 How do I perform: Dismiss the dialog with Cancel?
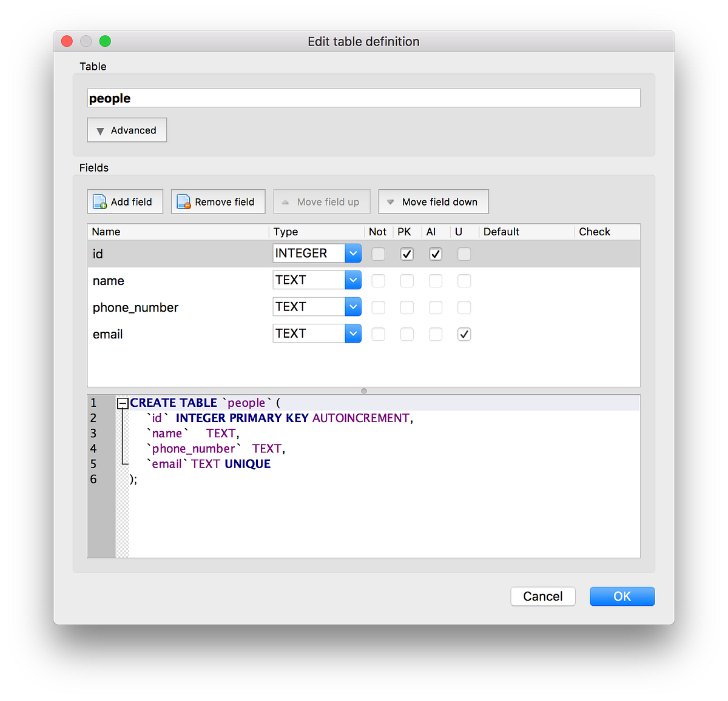click(x=542, y=596)
